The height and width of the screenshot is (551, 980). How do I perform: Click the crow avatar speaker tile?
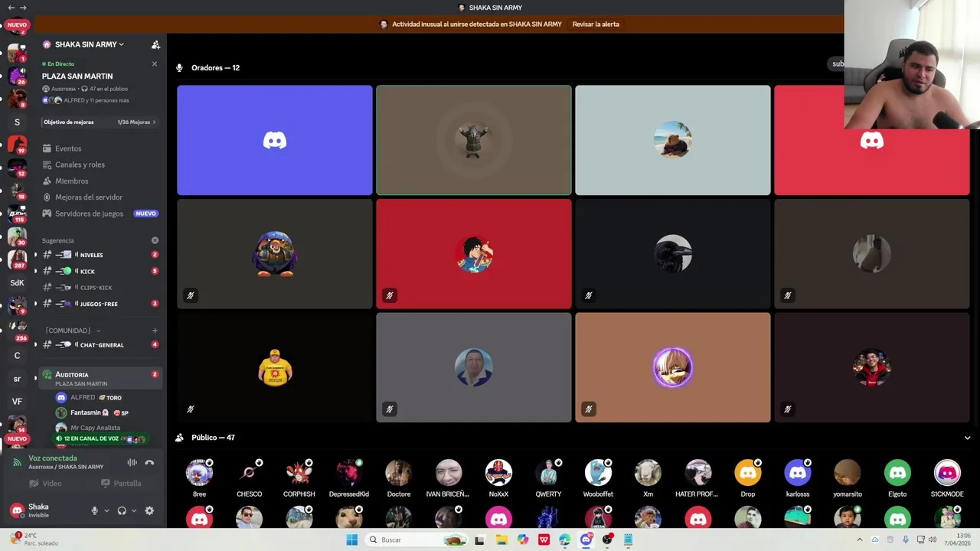[x=672, y=253]
